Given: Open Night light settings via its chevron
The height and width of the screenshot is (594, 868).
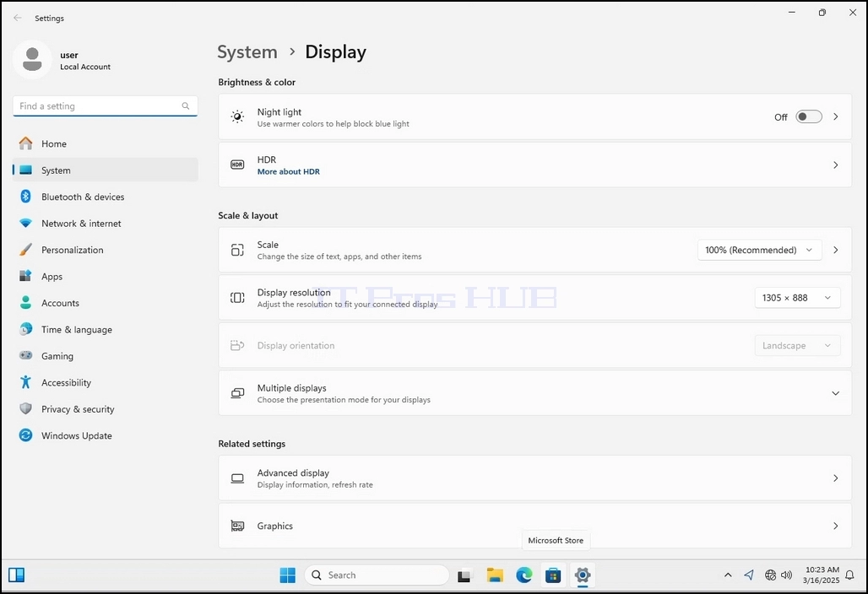Looking at the screenshot, I should pos(835,116).
